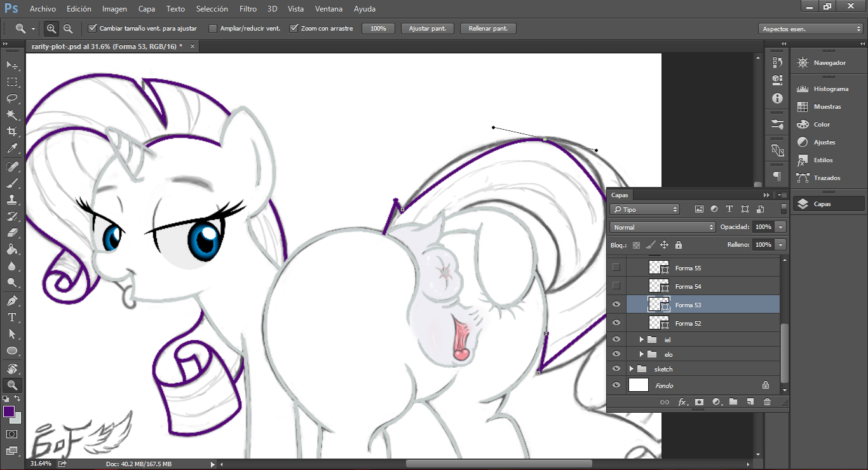
Task: Delete layer using the trash icon
Action: click(767, 402)
